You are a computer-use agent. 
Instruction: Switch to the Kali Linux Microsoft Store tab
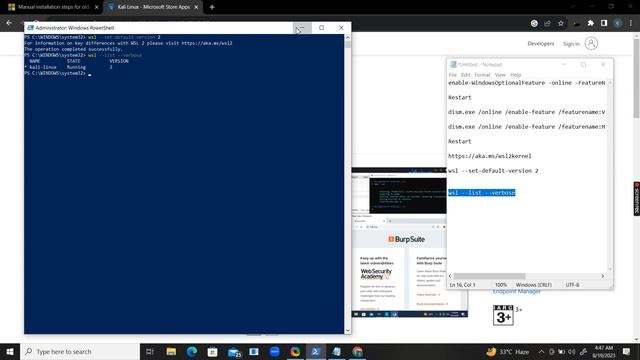tap(153, 7)
